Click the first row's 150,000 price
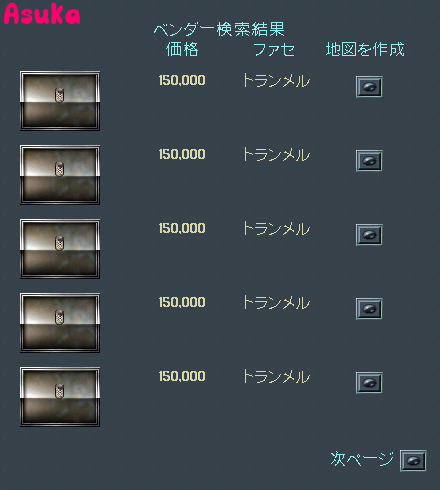The image size is (440, 490). [182, 80]
